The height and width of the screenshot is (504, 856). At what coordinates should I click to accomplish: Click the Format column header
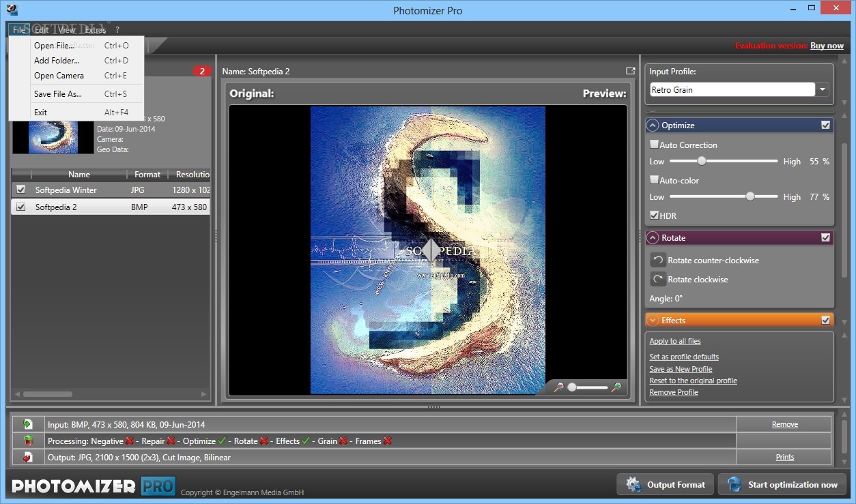coord(147,174)
